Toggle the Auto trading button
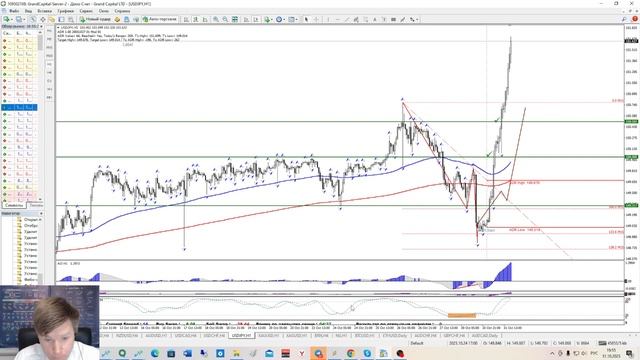The image size is (640, 360). coord(160,19)
